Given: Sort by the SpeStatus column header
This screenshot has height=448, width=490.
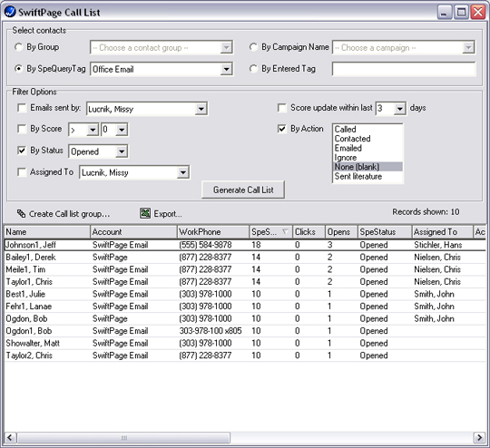Looking at the screenshot, I should 385,232.
